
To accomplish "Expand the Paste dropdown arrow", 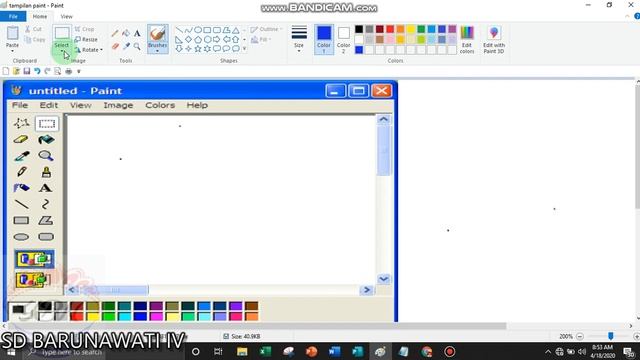I will (x=12, y=51).
